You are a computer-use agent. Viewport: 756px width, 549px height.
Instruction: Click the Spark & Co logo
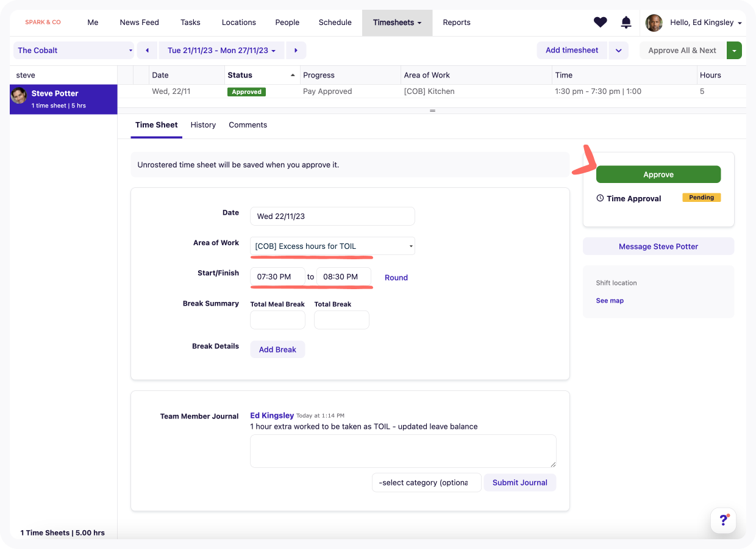pos(43,23)
